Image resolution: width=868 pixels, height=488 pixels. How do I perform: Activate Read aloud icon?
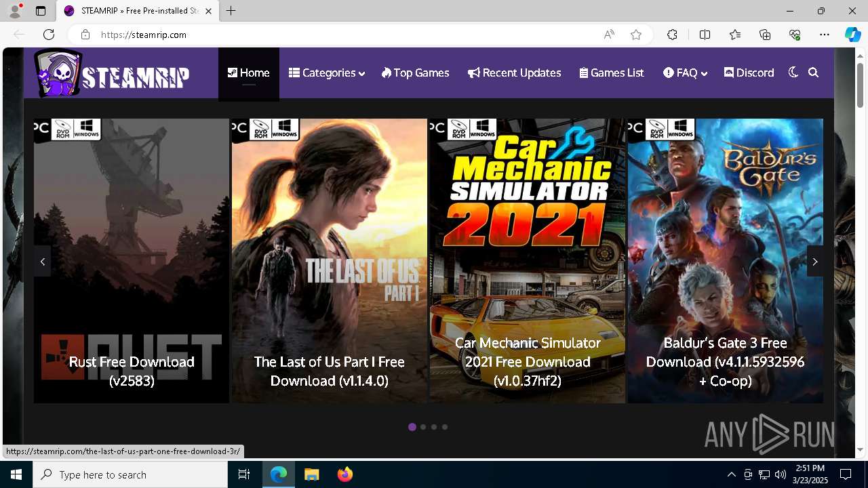[x=609, y=35]
